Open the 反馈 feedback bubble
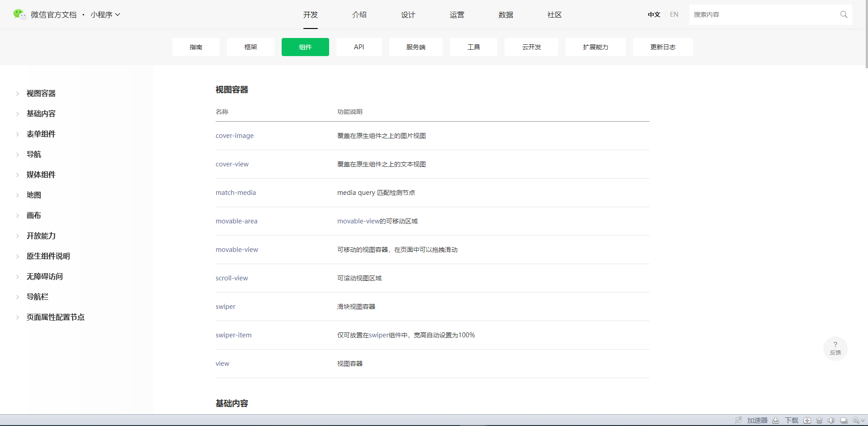Viewport: 868px width, 426px height. coord(835,348)
